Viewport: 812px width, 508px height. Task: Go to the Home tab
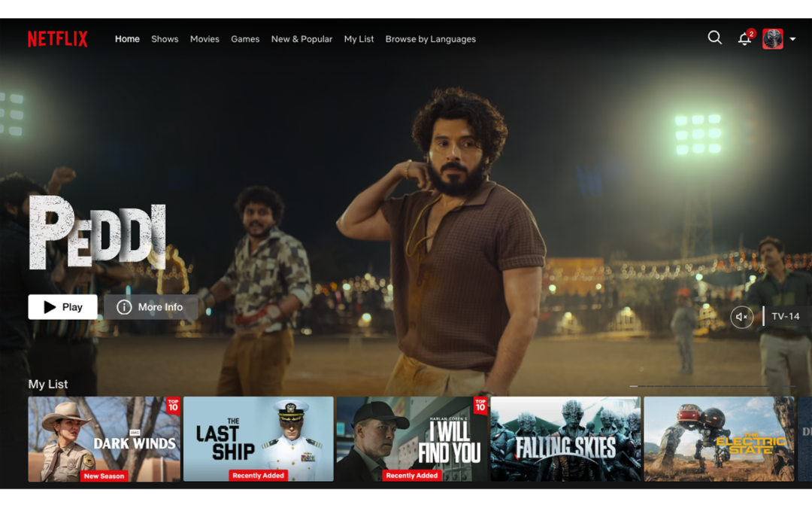127,39
